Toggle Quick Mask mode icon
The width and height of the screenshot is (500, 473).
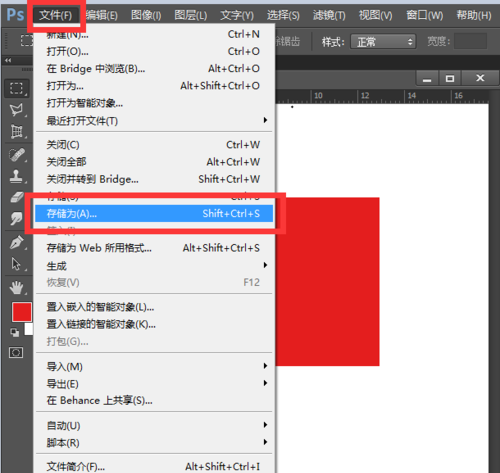click(x=16, y=352)
